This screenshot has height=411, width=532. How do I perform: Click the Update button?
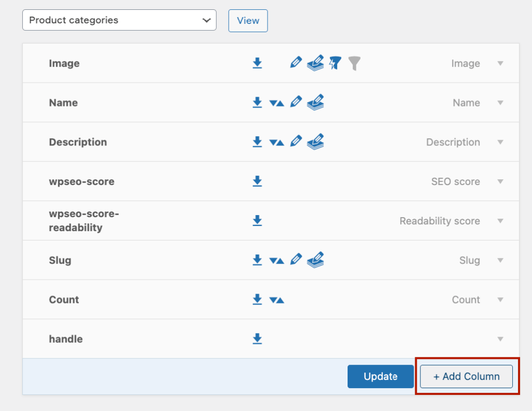[x=380, y=376]
